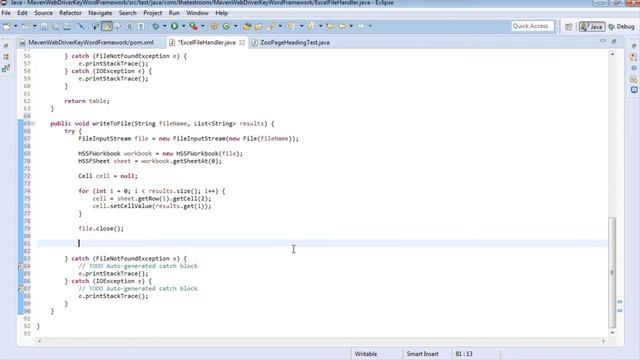
Task: Click the New file toolbar icon
Action: pos(7,27)
